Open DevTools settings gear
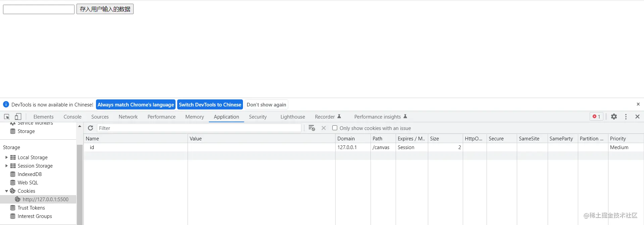Screen dimensions: 644x225 coord(614,117)
